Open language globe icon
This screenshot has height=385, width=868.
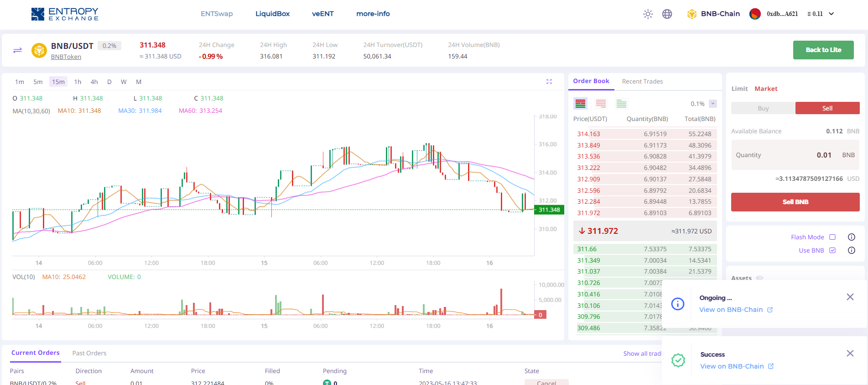pyautogui.click(x=667, y=14)
